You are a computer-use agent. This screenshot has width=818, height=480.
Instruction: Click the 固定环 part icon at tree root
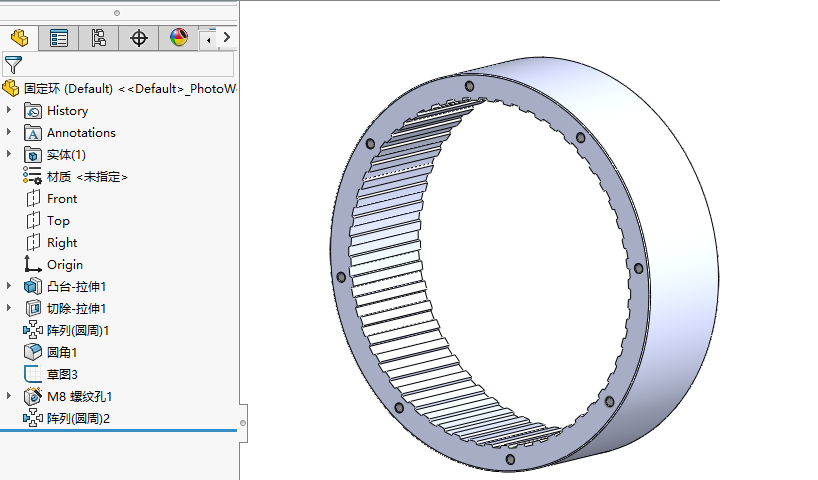click(10, 88)
